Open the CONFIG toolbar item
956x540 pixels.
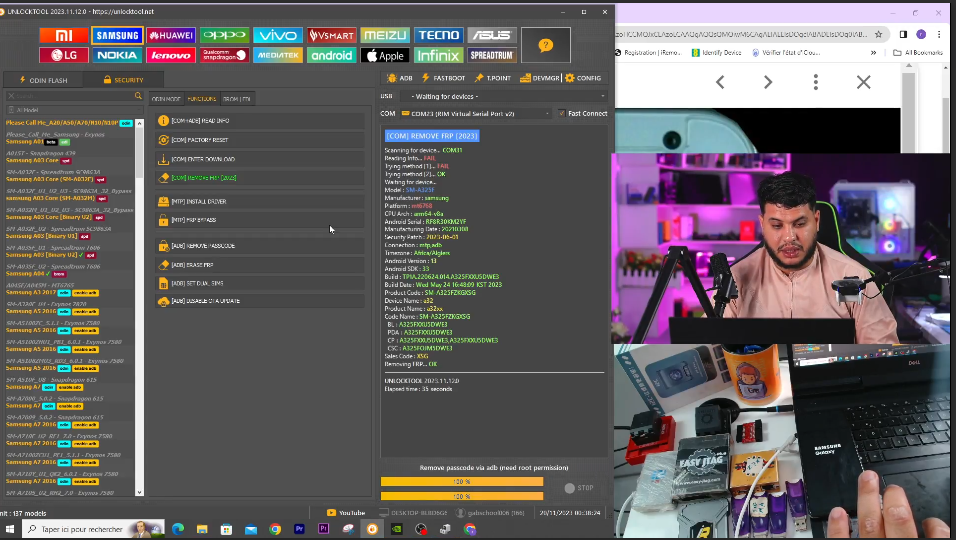583,78
